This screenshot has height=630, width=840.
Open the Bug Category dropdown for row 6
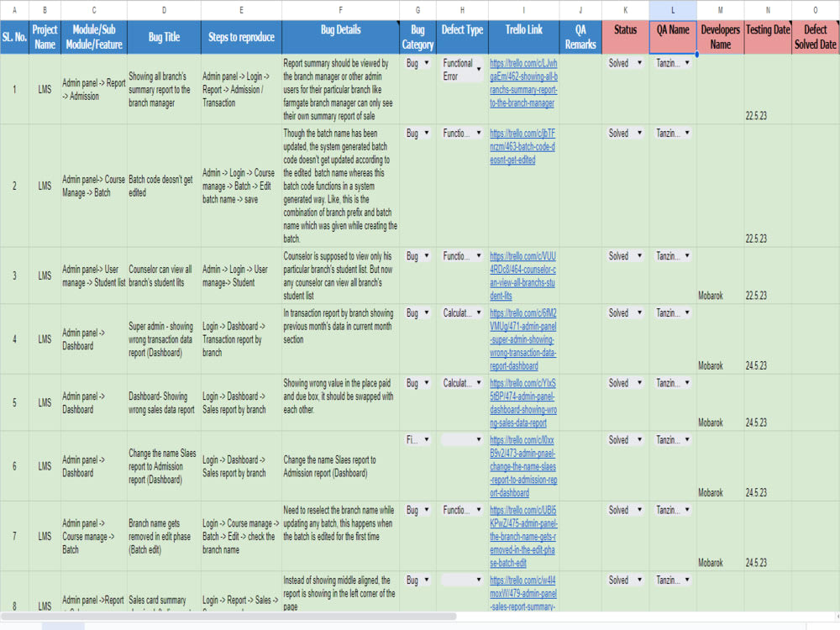tap(427, 439)
